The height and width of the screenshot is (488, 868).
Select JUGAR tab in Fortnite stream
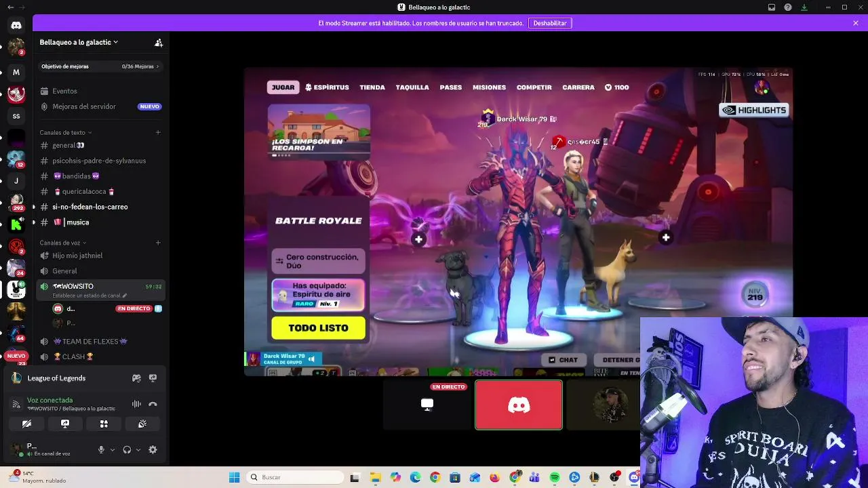pos(283,87)
